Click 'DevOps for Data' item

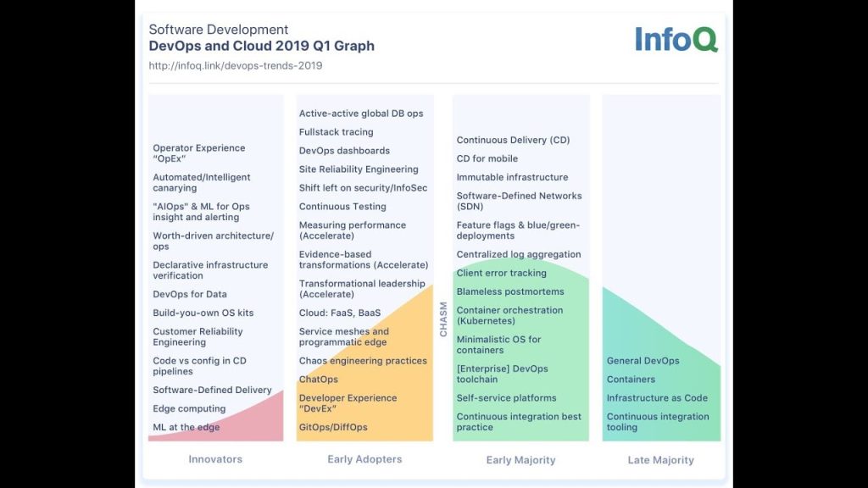(190, 294)
